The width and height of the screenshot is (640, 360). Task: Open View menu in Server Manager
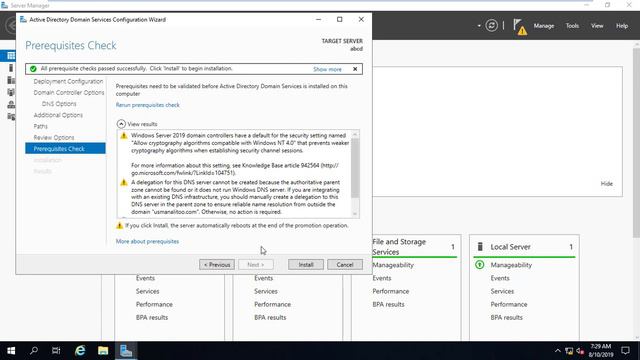coord(597,26)
